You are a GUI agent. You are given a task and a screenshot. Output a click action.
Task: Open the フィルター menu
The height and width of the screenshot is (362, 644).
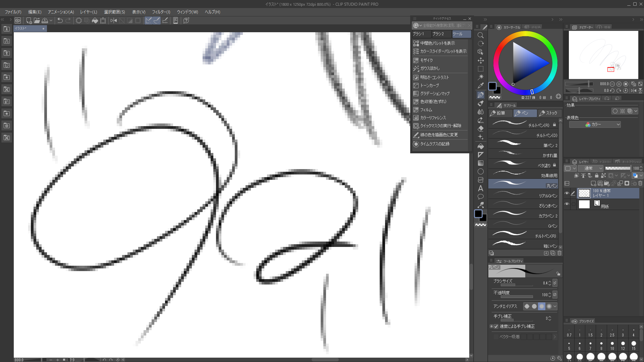click(161, 12)
